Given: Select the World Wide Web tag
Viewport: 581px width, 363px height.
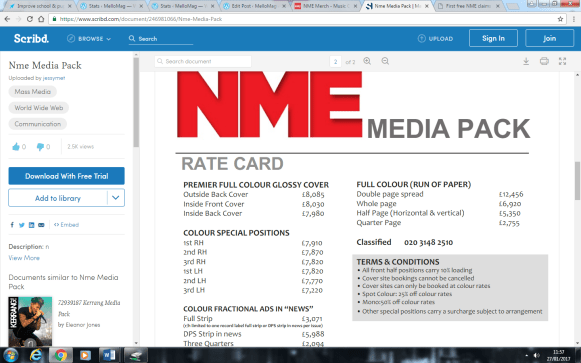Looking at the screenshot, I should pos(39,108).
